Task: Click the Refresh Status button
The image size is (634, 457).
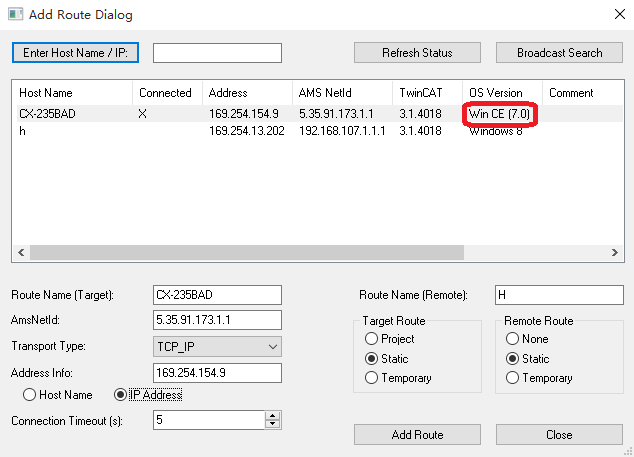Action: [417, 52]
